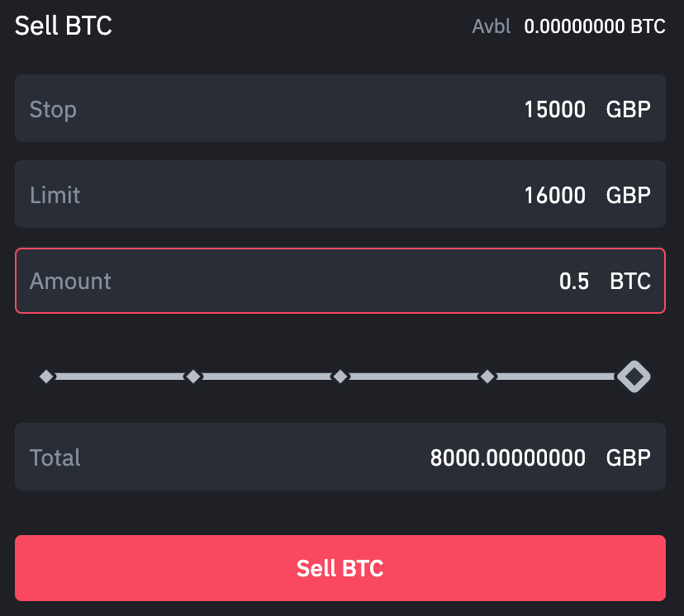Click the Total input field
Screen dimensions: 684x616
coord(248,457)
